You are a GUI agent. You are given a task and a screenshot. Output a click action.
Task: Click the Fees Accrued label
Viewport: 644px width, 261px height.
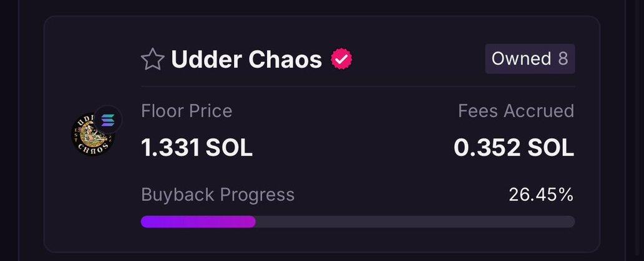tap(515, 111)
